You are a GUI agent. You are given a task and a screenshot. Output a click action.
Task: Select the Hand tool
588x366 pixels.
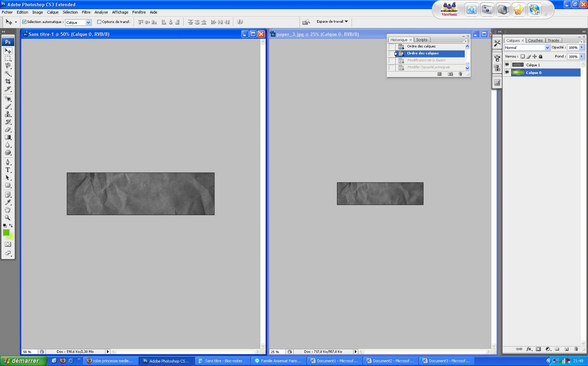pos(8,210)
